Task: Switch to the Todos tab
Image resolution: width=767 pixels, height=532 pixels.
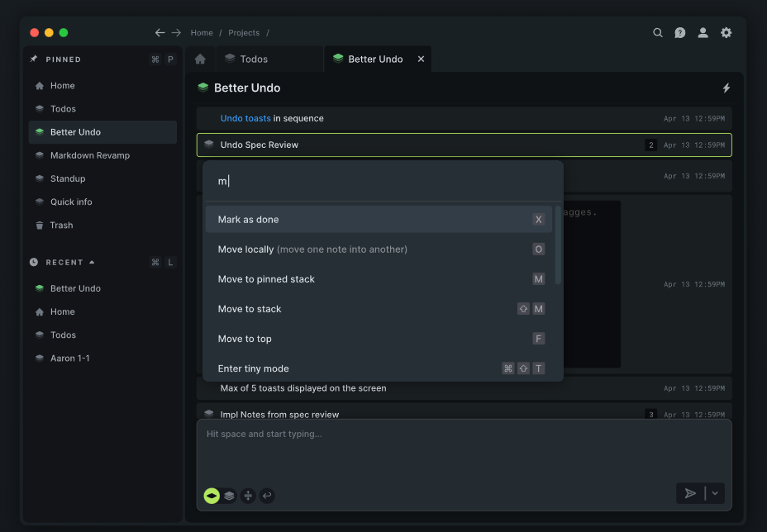Action: 254,59
